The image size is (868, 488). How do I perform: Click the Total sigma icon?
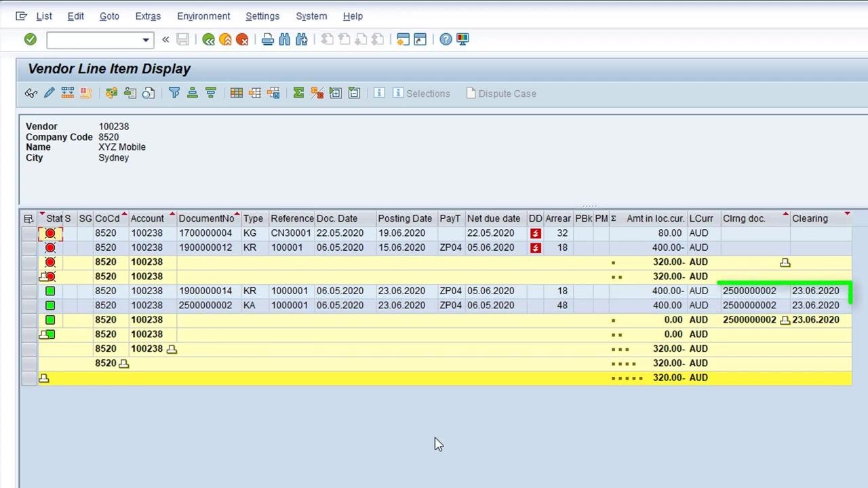[298, 93]
